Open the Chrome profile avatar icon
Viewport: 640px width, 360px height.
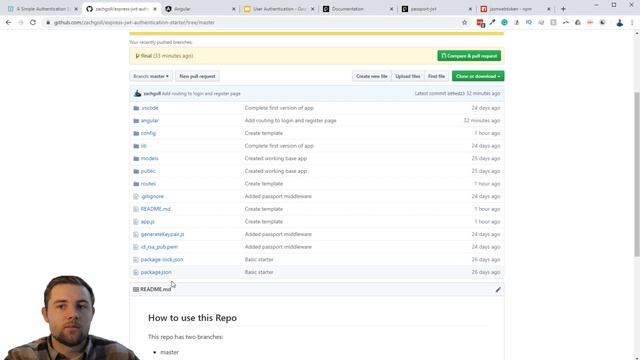pos(620,22)
